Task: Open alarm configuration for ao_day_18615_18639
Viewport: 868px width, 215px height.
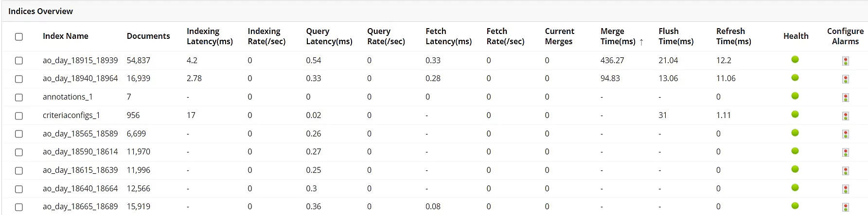Action: tap(846, 171)
